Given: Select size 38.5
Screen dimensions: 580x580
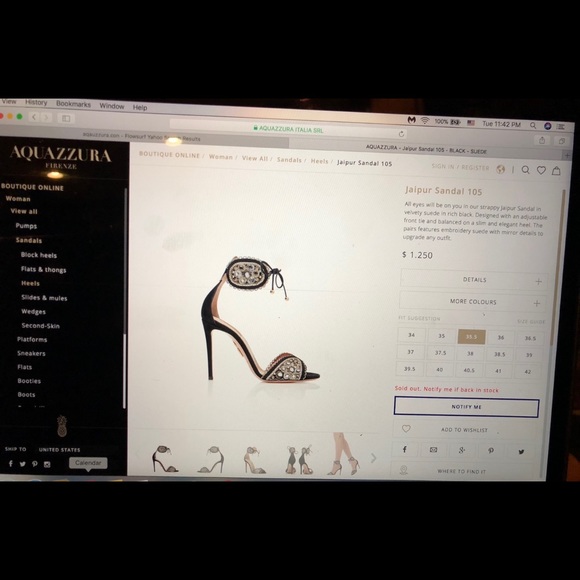Looking at the screenshot, I should [499, 354].
